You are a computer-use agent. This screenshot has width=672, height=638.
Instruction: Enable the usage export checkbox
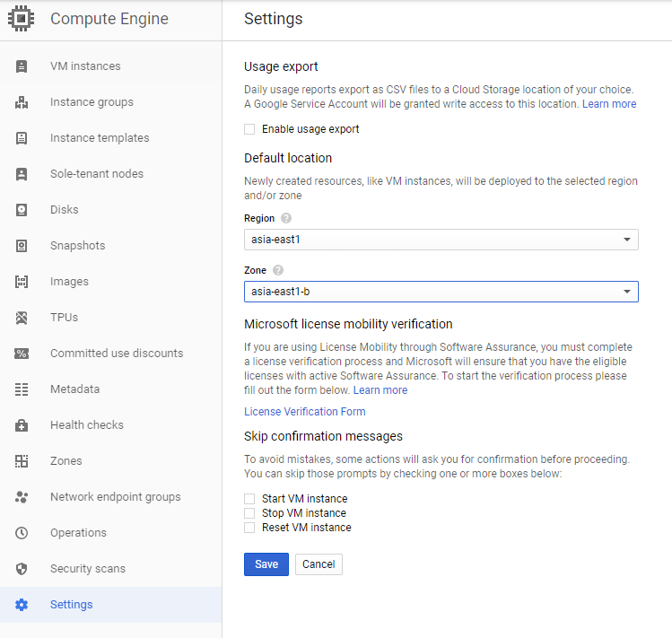(x=249, y=129)
